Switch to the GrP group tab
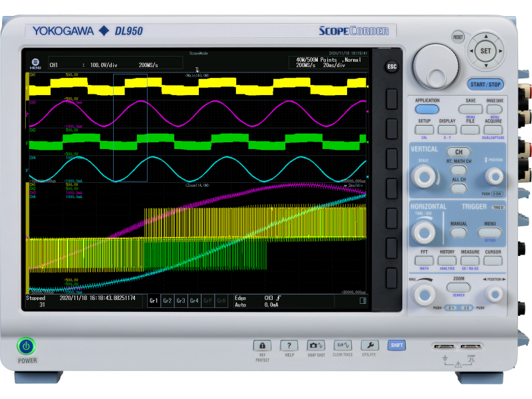Screen dimensions: 532x399 [207, 301]
